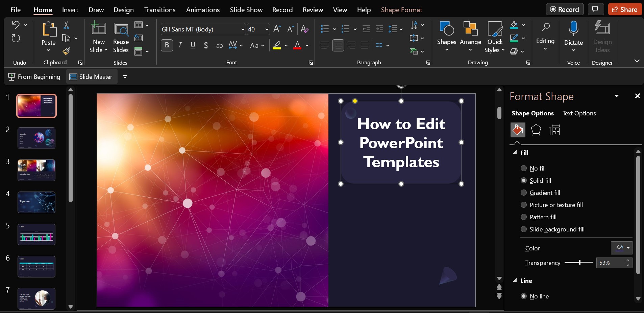
Task: Click the Share button
Action: click(625, 9)
